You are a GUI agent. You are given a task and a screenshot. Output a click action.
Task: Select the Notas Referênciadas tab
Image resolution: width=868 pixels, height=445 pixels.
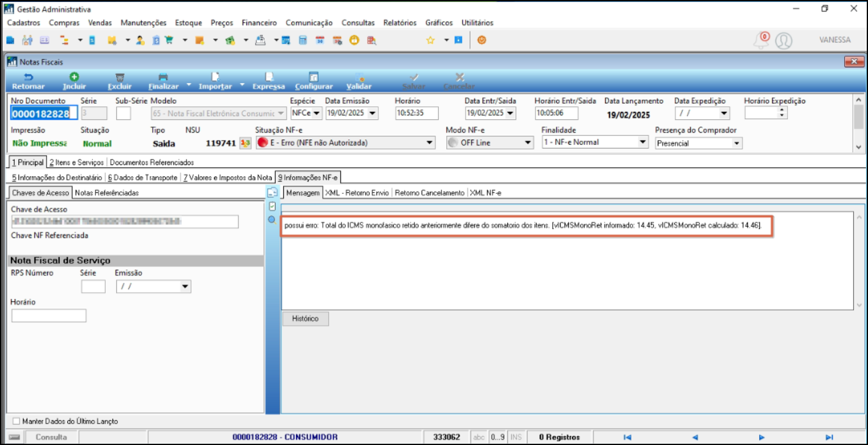tap(107, 193)
